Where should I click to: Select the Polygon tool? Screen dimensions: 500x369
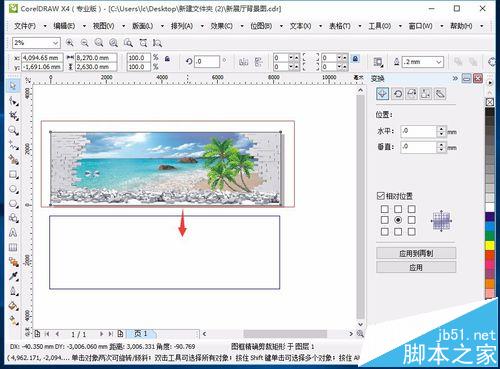point(13,204)
